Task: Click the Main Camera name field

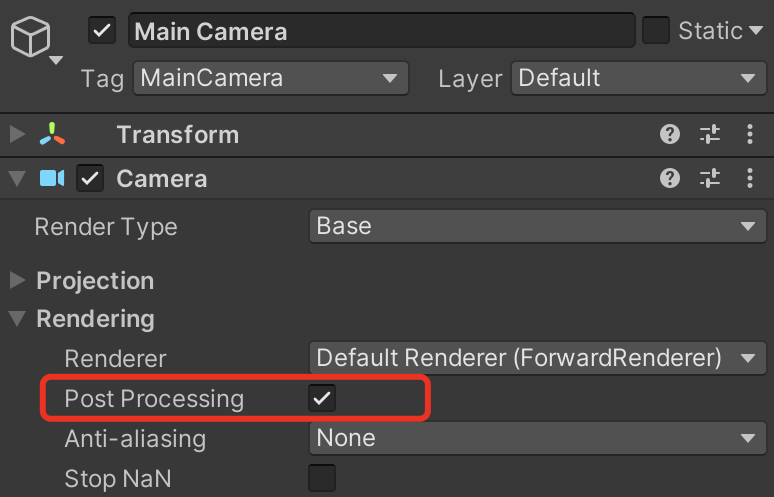Action: point(382,31)
